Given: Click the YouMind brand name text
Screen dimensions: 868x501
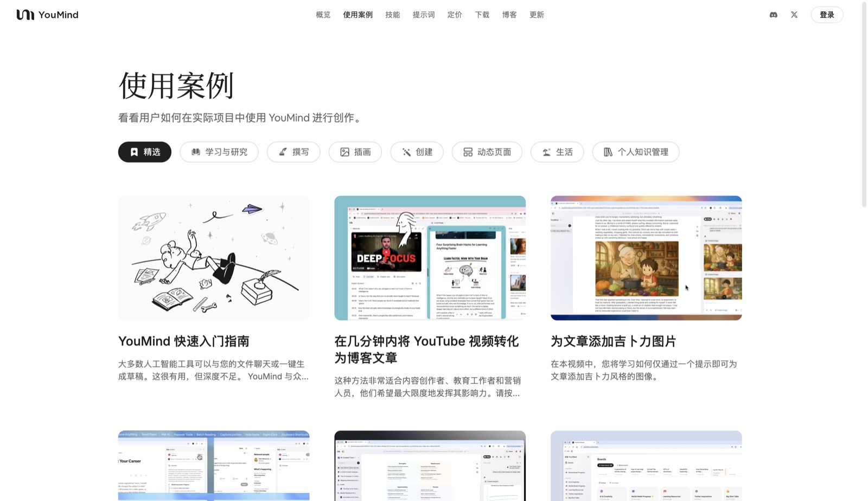Looking at the screenshot, I should 58,15.
